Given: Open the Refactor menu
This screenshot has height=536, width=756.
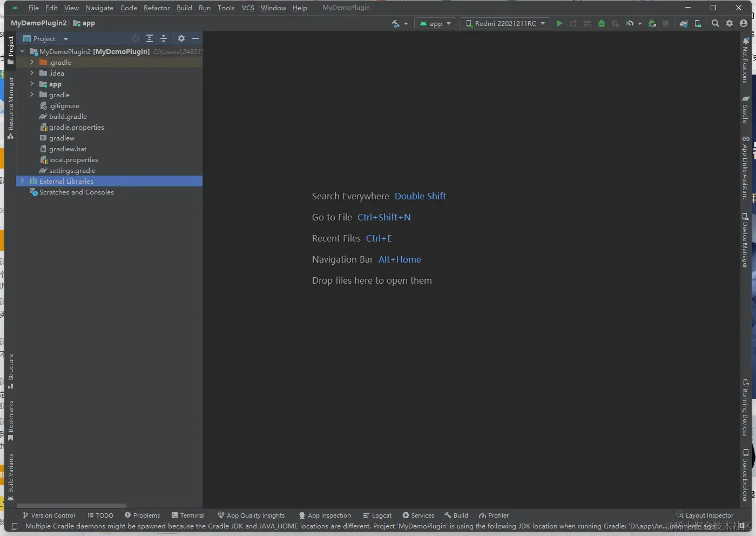Looking at the screenshot, I should tap(157, 8).
